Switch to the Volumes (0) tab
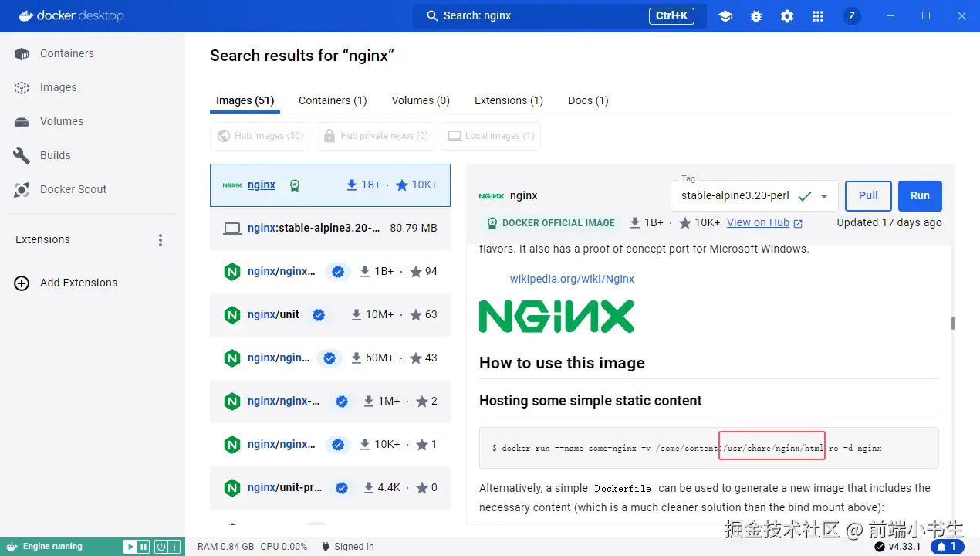The image size is (980, 556). point(421,100)
